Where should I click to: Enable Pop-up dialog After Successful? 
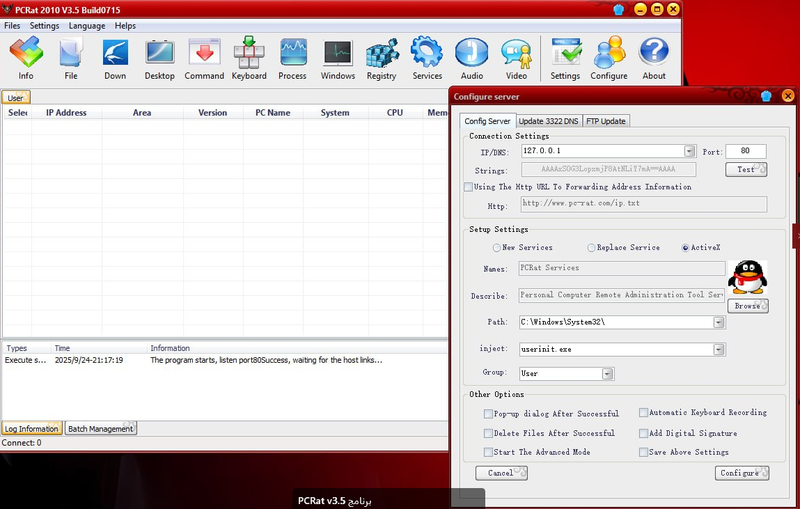[x=488, y=414]
